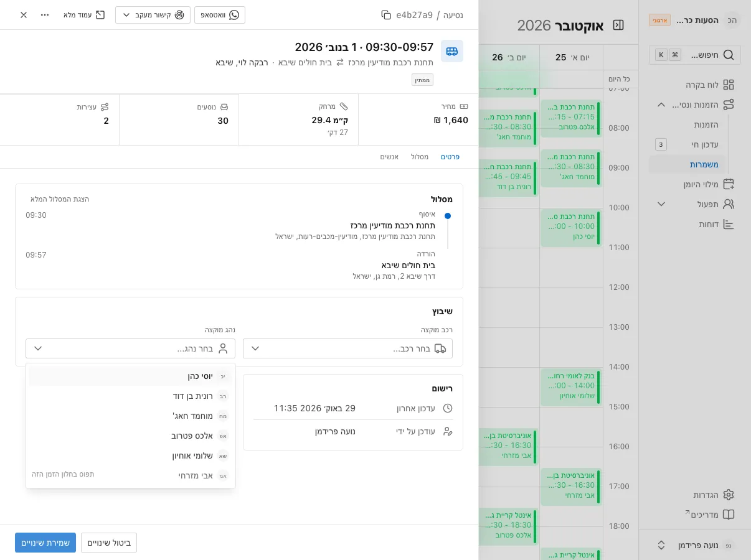Select the busy driver אבי מזרחי
The height and width of the screenshot is (560, 751).
point(130,475)
